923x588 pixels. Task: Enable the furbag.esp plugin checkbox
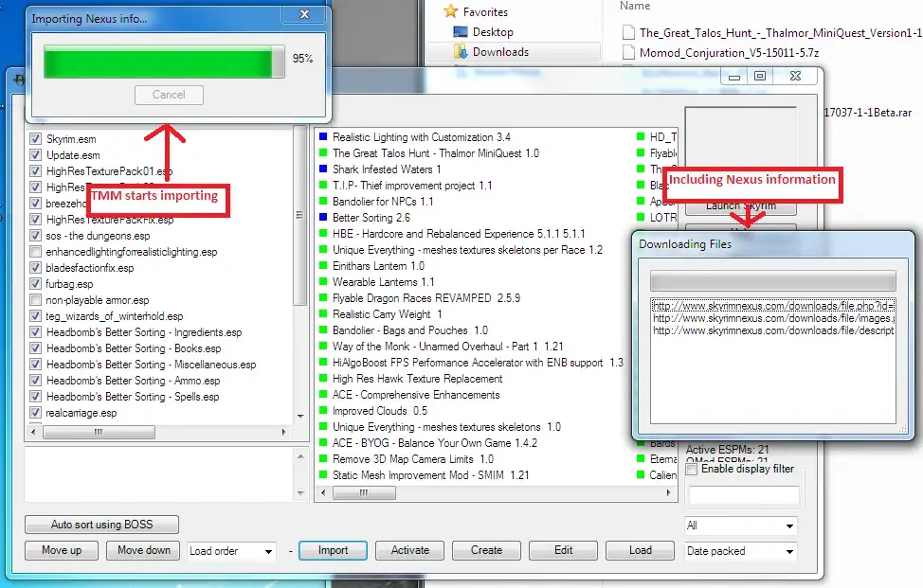click(x=35, y=283)
